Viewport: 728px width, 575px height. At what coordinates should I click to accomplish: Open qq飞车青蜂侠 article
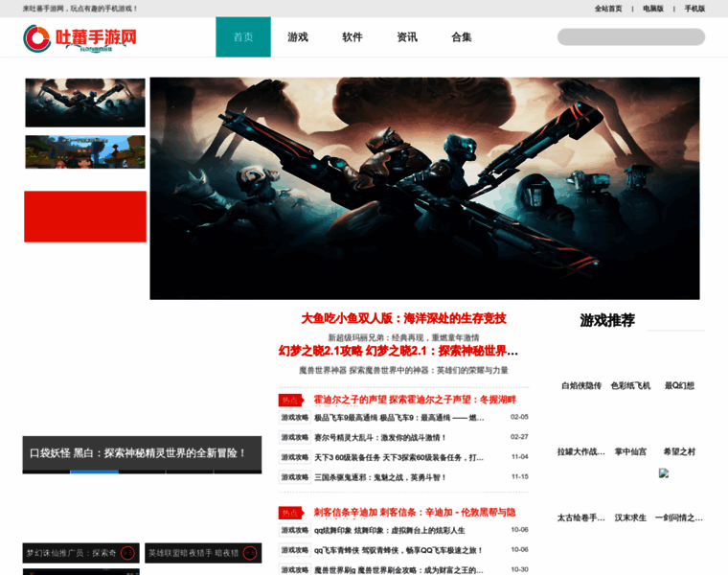pos(398,550)
